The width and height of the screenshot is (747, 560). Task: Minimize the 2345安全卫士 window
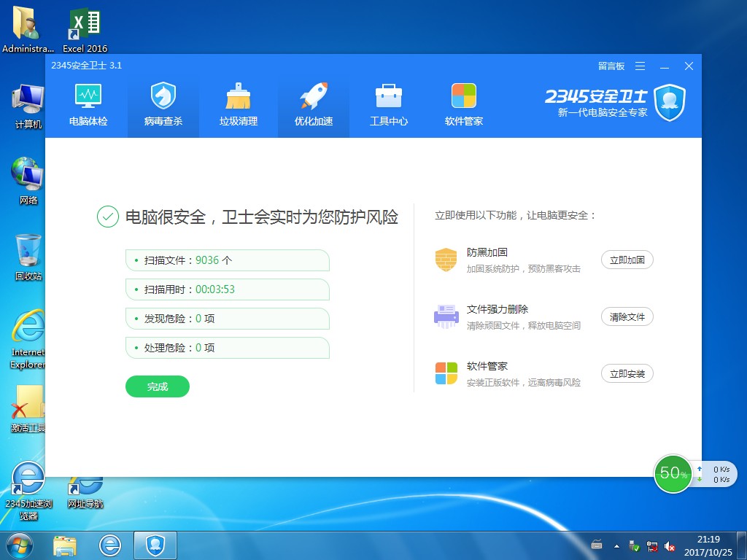[665, 66]
